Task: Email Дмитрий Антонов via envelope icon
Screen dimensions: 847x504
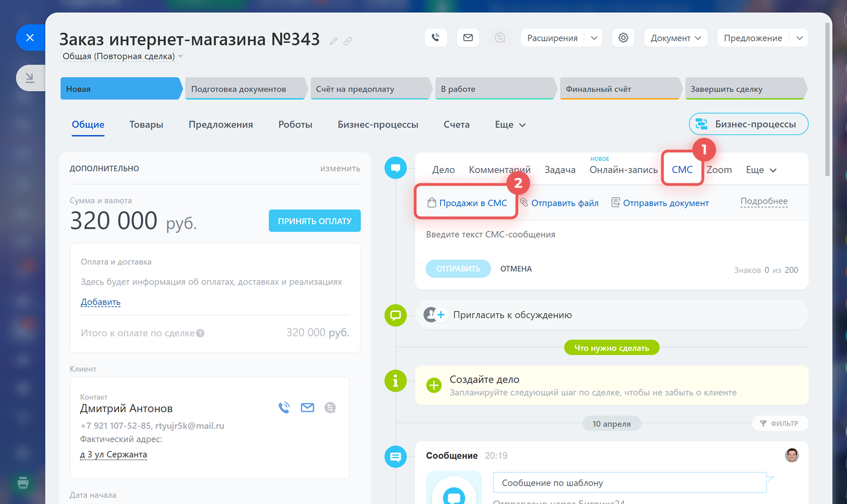Action: [x=307, y=407]
